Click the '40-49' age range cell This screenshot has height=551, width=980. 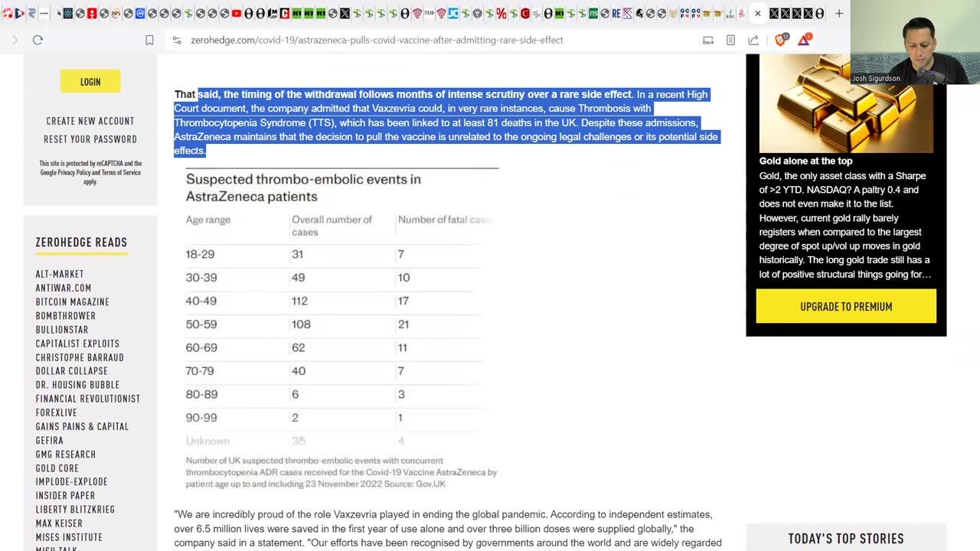tap(201, 301)
